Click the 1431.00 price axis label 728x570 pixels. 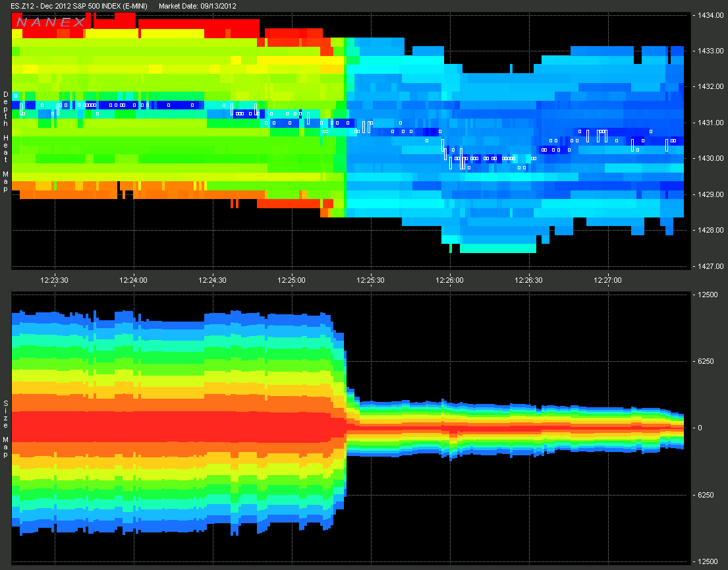(x=710, y=123)
